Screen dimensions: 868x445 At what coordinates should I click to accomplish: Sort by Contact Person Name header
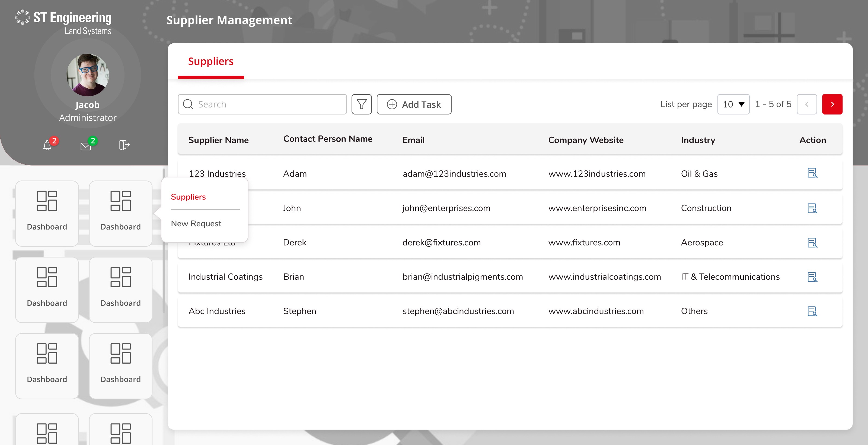tap(327, 139)
